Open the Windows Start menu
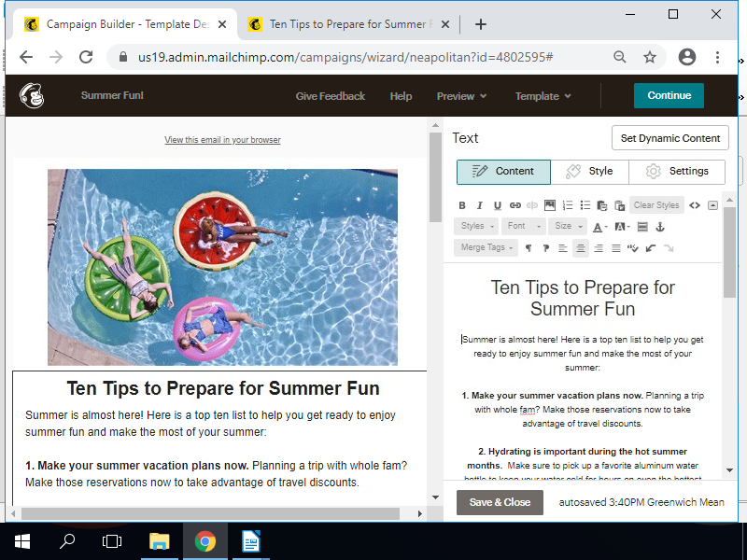Viewport: 747px width, 560px height. coord(22,541)
